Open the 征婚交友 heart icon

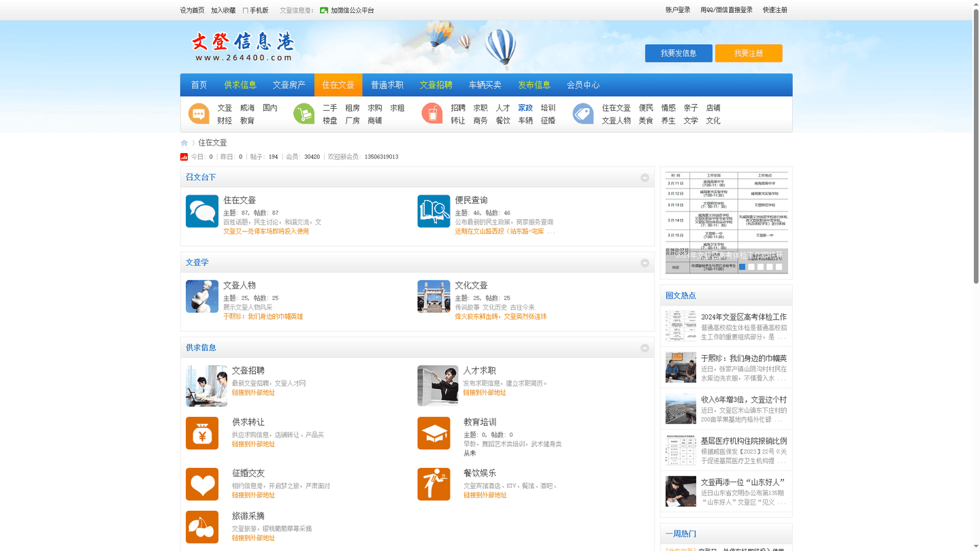pyautogui.click(x=202, y=484)
